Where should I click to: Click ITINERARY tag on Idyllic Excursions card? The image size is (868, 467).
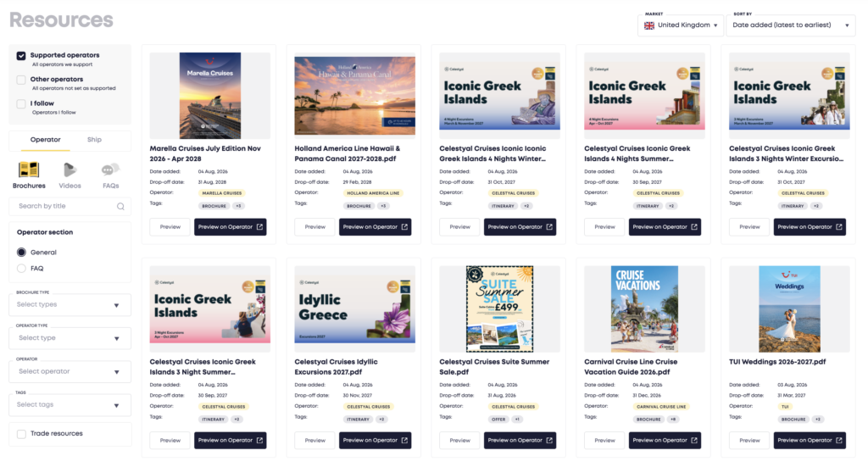[359, 420]
